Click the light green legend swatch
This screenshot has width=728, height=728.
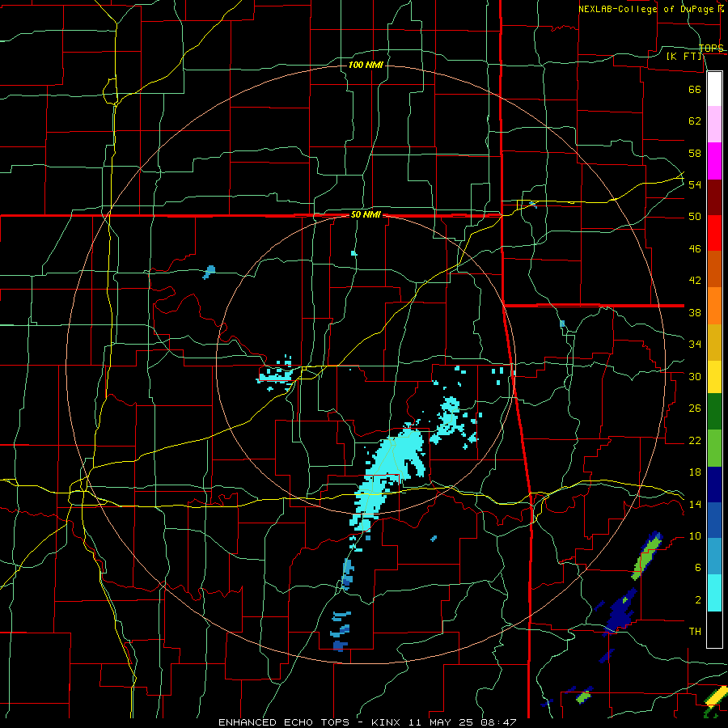click(714, 448)
